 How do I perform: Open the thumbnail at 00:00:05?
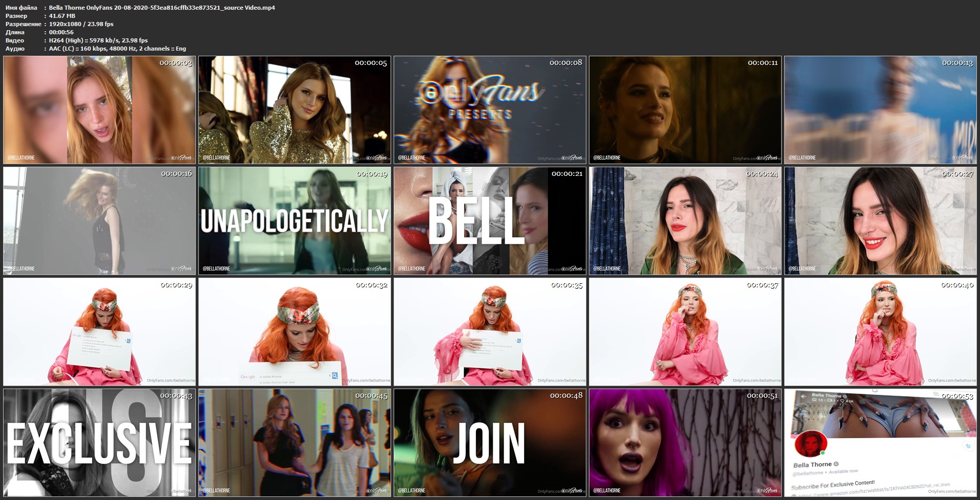point(294,110)
